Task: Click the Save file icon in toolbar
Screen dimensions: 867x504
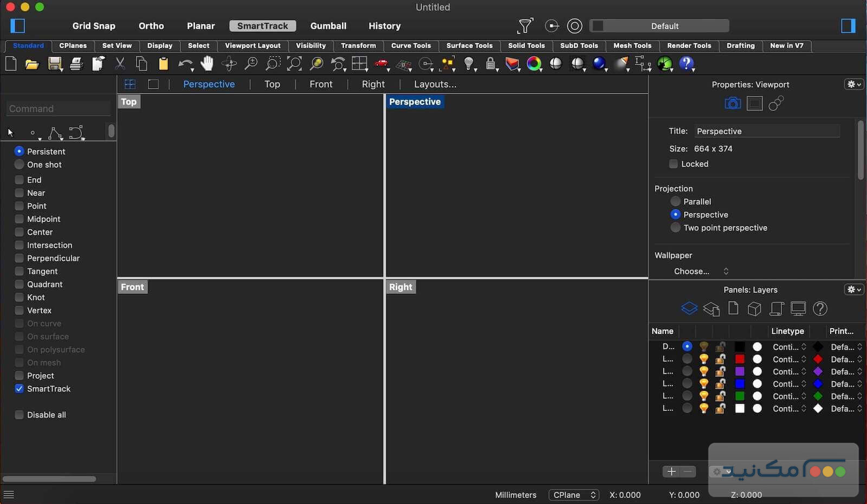Action: pos(54,64)
